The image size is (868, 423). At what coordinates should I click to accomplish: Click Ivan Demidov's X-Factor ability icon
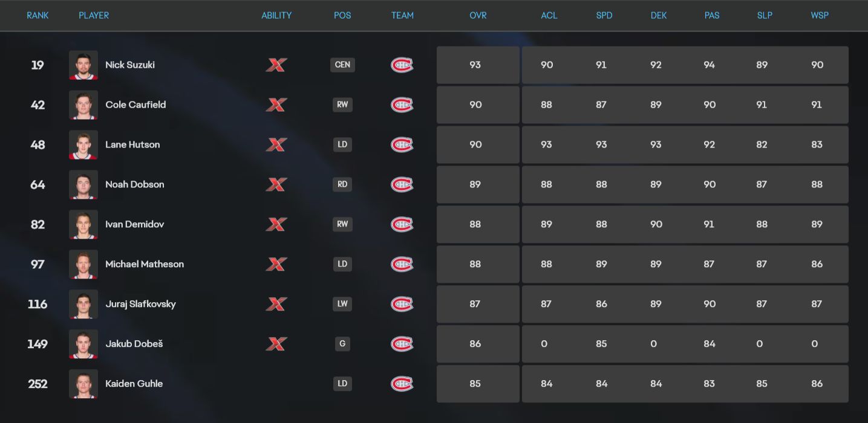(276, 224)
